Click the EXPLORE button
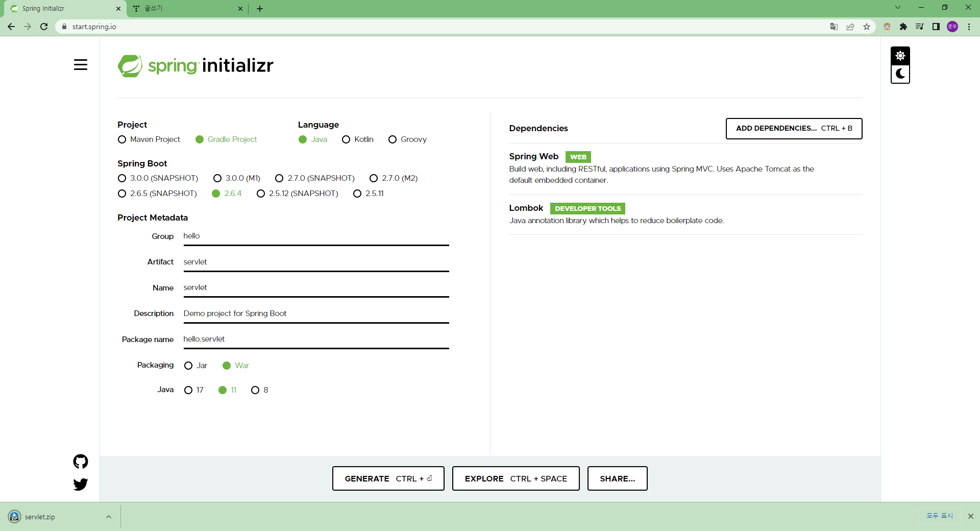 pos(516,478)
